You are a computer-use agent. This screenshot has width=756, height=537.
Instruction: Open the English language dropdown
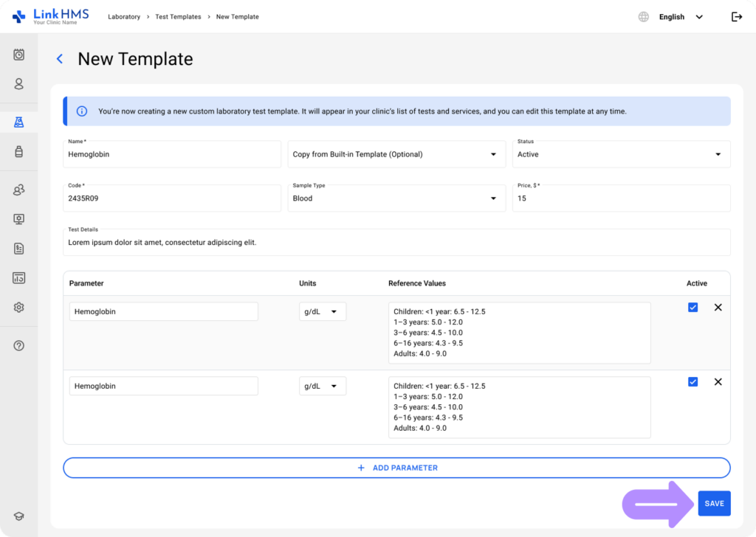(x=681, y=17)
